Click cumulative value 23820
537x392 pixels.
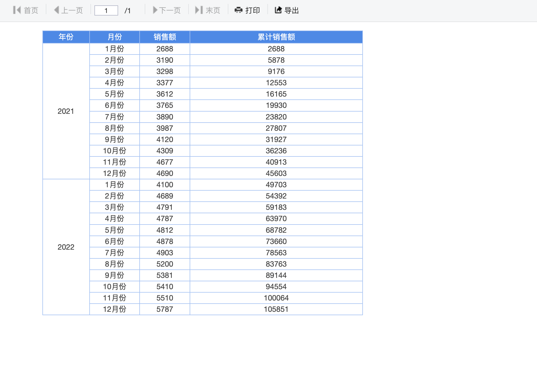[x=276, y=117]
